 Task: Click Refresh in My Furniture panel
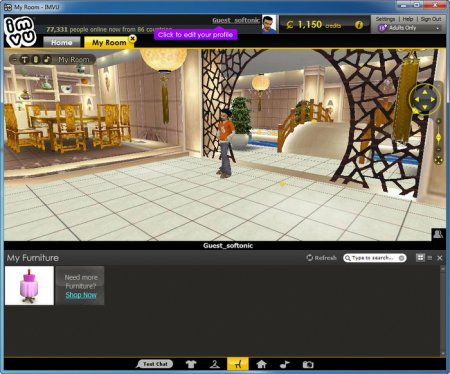coord(322,258)
